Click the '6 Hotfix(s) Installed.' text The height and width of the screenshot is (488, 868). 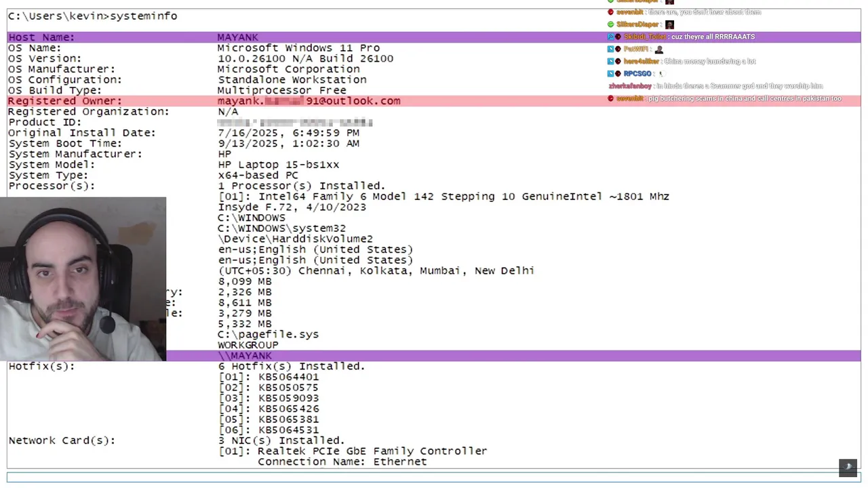(292, 366)
